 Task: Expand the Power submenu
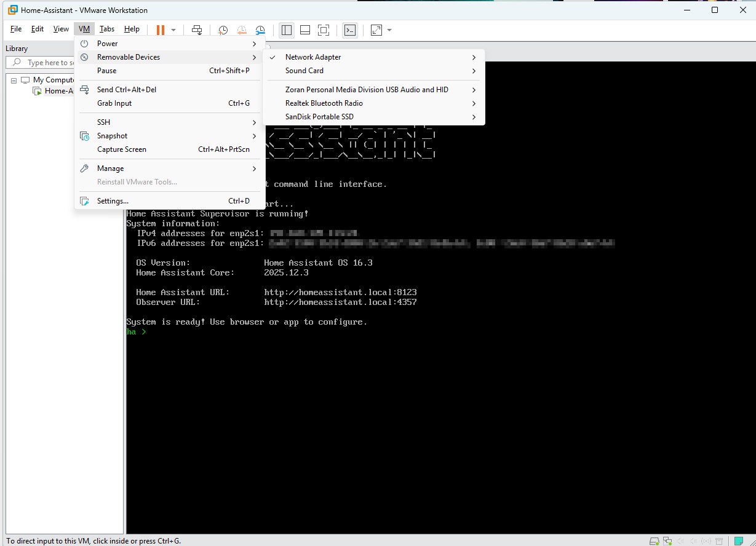pos(170,44)
